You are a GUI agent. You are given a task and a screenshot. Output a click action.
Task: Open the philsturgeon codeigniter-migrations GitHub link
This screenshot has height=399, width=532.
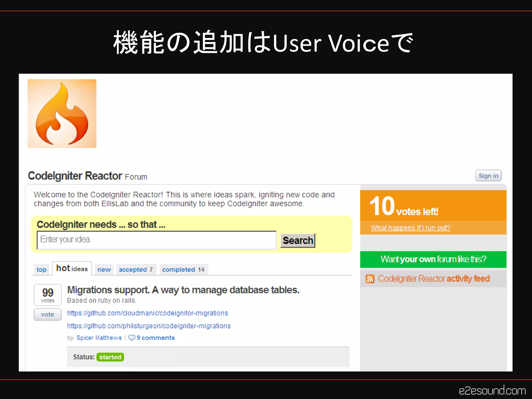coord(149,326)
